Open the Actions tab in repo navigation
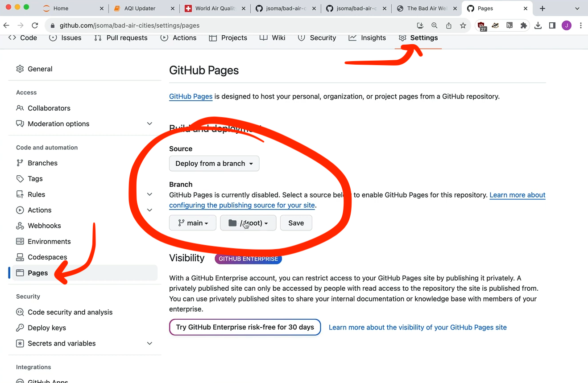 [x=178, y=38]
